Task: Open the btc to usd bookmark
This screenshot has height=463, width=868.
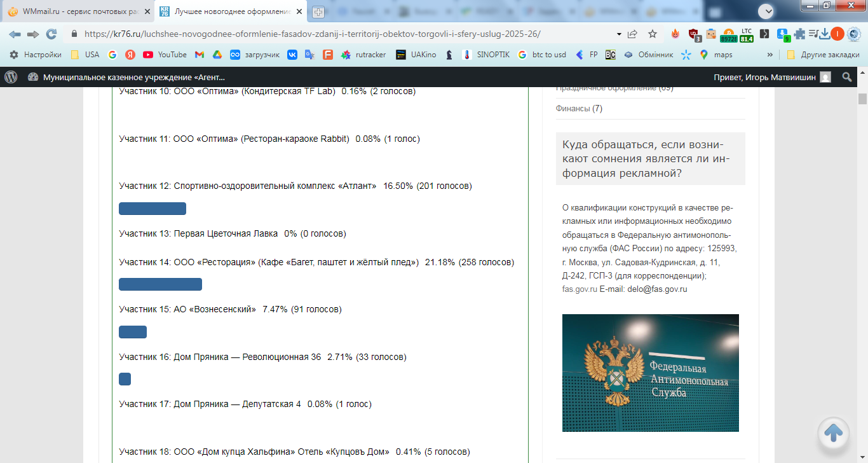Action: click(x=542, y=55)
